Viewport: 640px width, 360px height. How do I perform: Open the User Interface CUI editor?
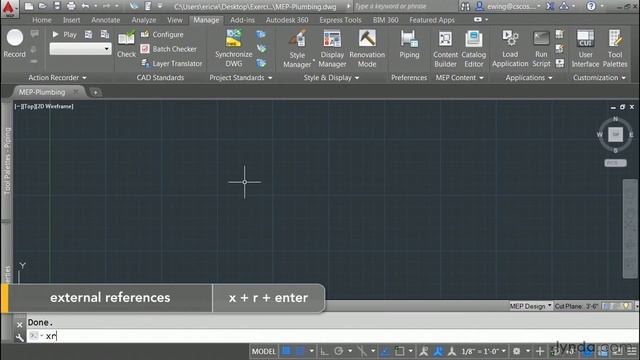click(x=585, y=48)
